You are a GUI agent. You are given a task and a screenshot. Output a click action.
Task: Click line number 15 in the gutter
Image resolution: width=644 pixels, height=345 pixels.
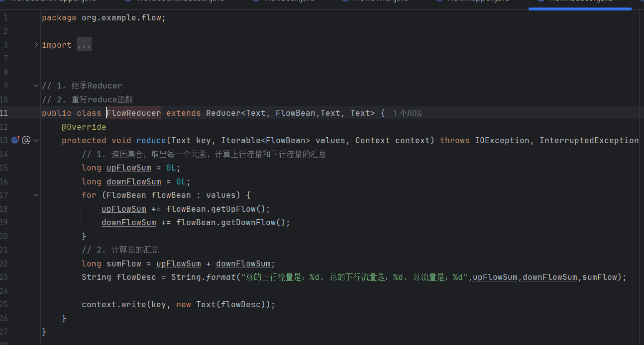[5, 168]
